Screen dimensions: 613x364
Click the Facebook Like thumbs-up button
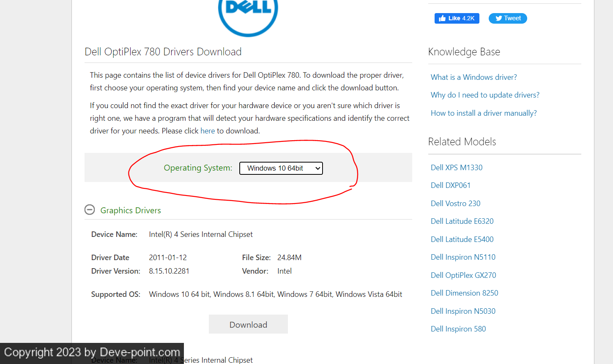[x=457, y=18]
